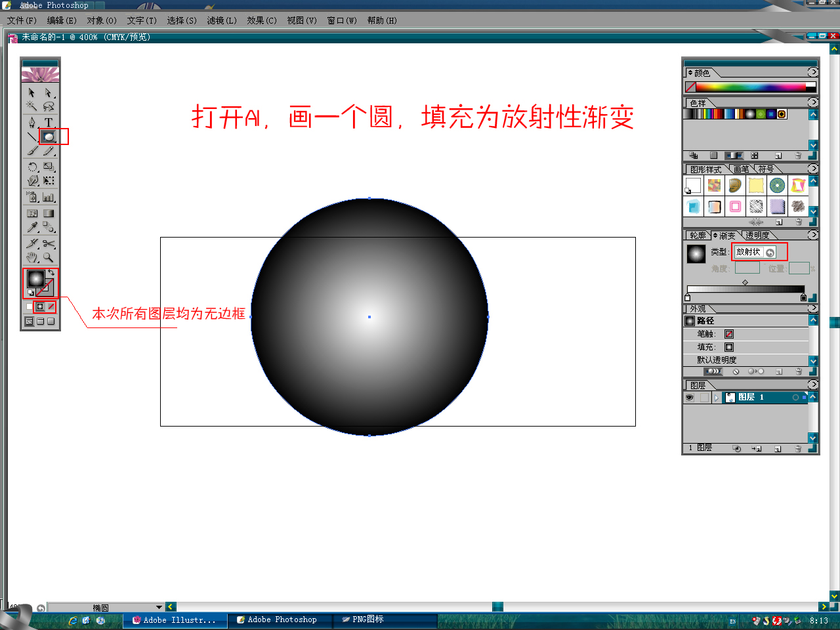Choose the Gradient tool in toolbox
Image resolution: width=840 pixels, height=630 pixels.
[x=49, y=213]
